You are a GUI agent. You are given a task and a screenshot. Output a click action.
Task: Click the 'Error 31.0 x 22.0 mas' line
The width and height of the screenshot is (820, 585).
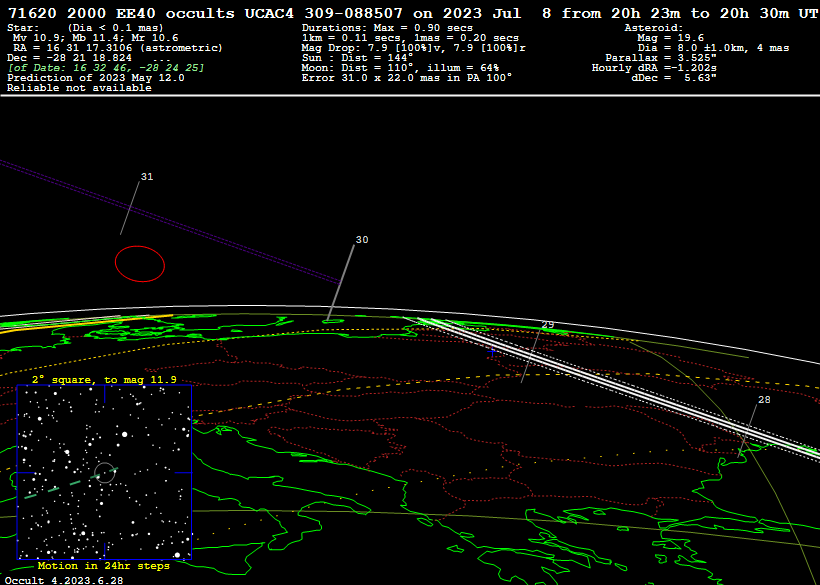coord(407,78)
